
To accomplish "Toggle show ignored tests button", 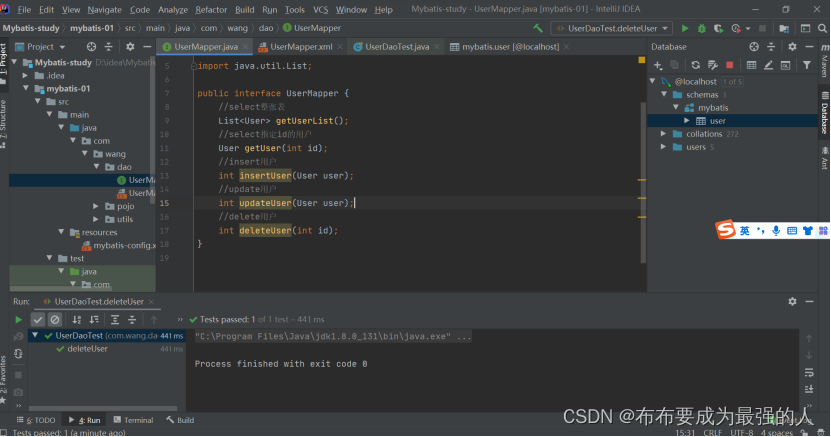I will coord(55,319).
